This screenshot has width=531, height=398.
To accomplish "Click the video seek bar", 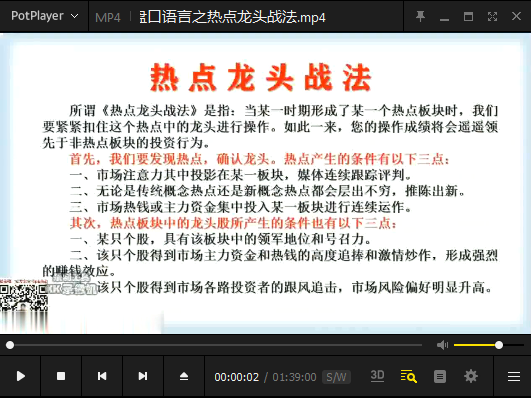I will pos(216,345).
